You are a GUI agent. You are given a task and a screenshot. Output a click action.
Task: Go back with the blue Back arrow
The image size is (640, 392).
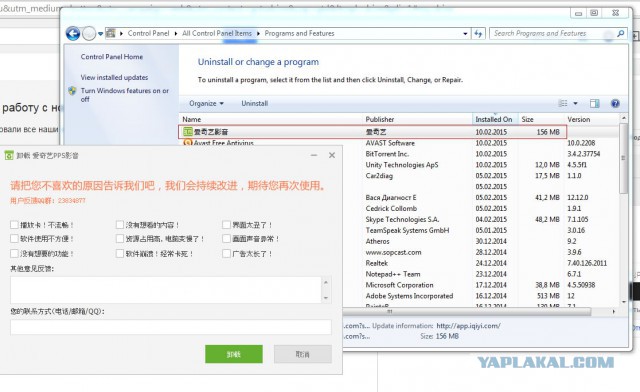73,33
